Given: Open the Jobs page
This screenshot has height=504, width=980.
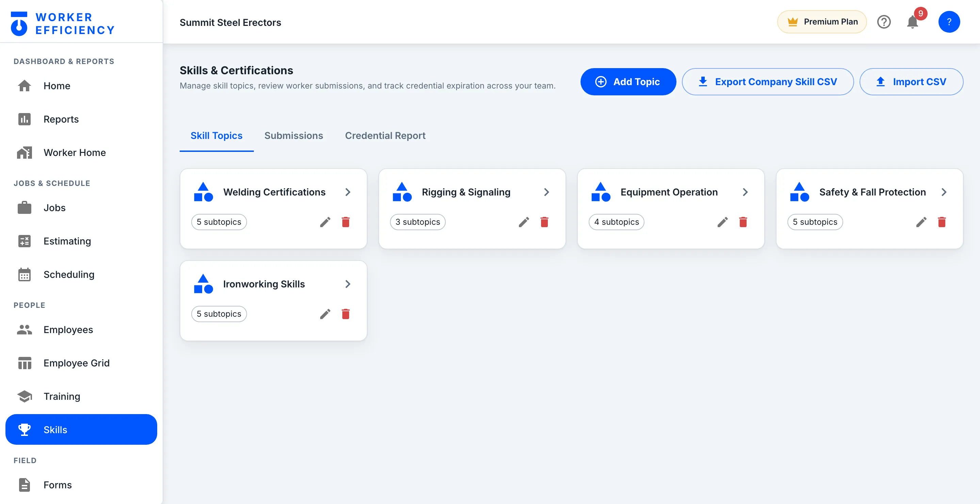Looking at the screenshot, I should pos(81,208).
